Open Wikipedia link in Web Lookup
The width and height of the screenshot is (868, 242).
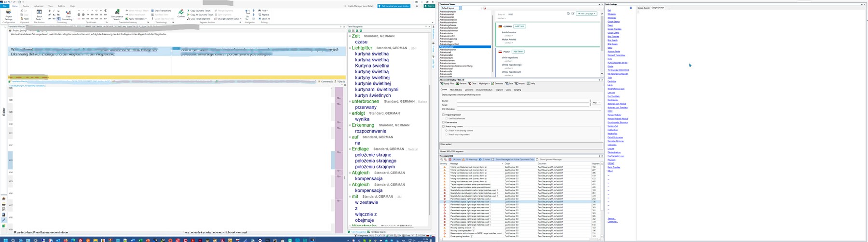(611, 14)
